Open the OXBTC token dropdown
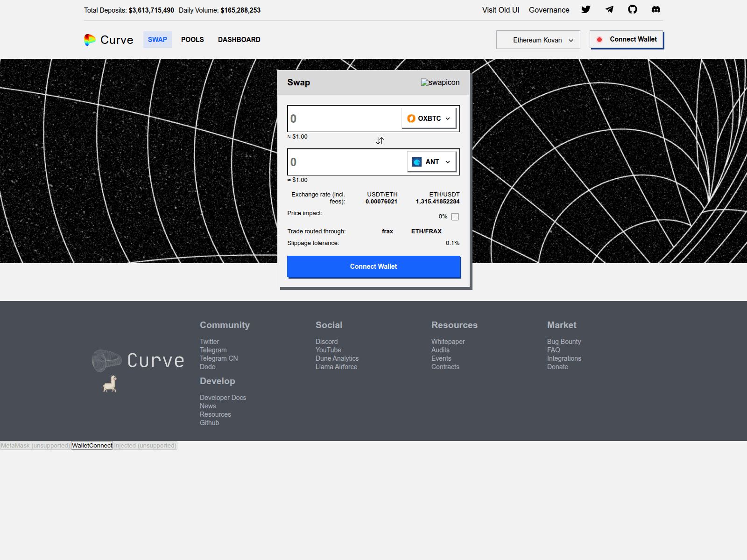Screen dimensions: 747x560 coord(429,119)
